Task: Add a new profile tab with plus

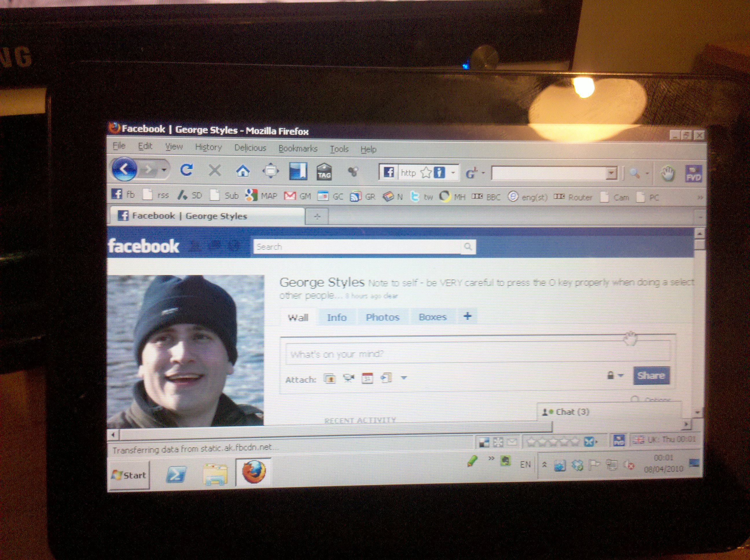Action: click(x=467, y=316)
